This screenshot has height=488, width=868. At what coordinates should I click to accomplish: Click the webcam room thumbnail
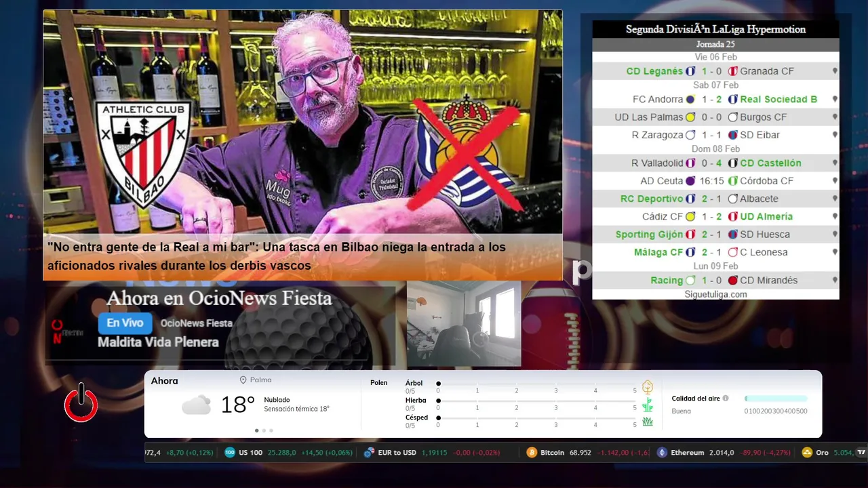pos(464,324)
